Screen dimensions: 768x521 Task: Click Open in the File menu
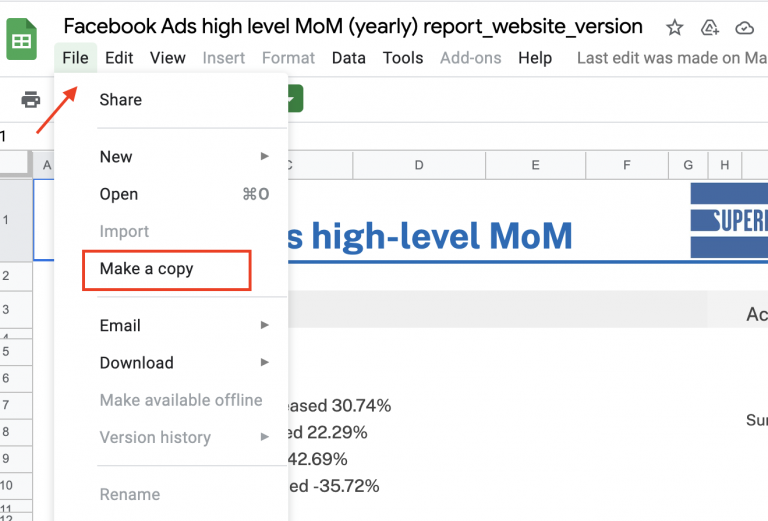coord(119,194)
